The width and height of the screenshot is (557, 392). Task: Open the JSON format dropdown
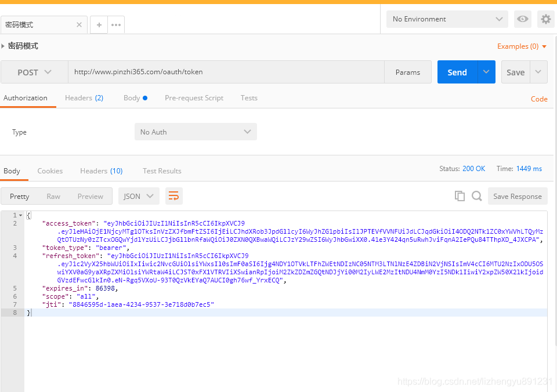[x=139, y=196]
